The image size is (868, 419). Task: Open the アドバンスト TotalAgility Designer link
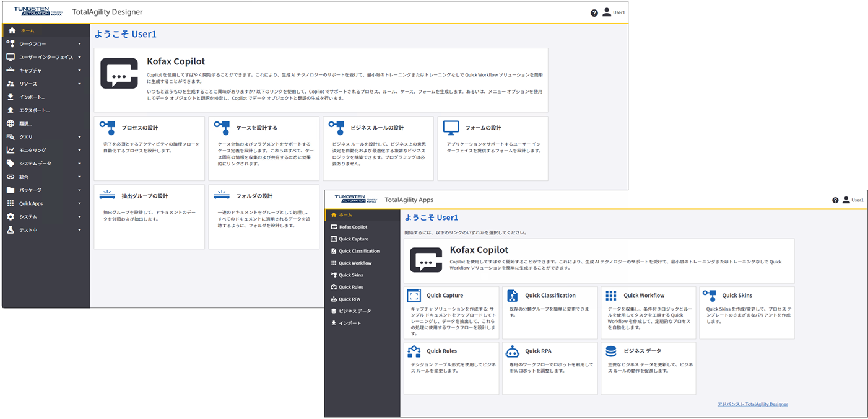(752, 404)
